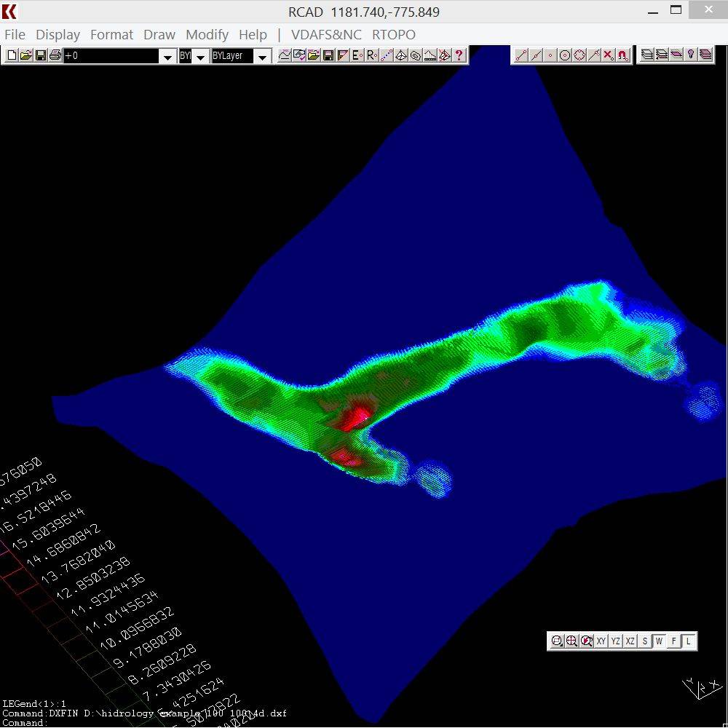Open the Modify menu
Viewport: 728px width, 728px height.
pos(207,34)
